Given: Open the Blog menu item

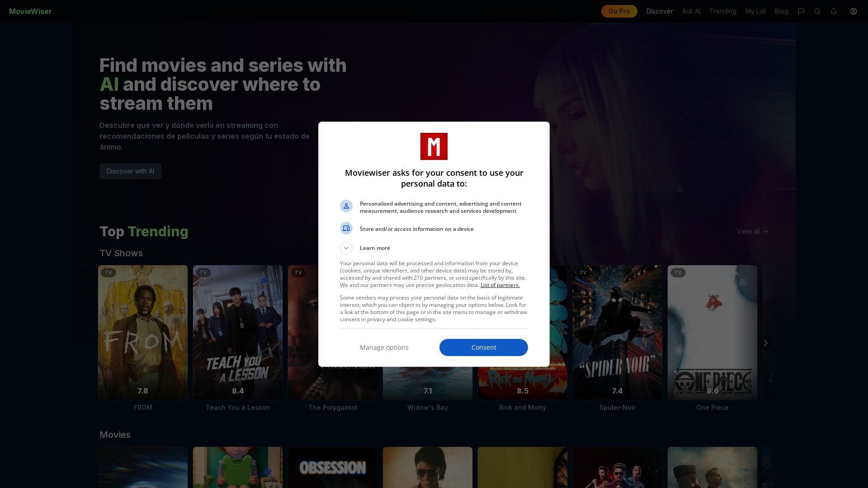Looking at the screenshot, I should 782,11.
